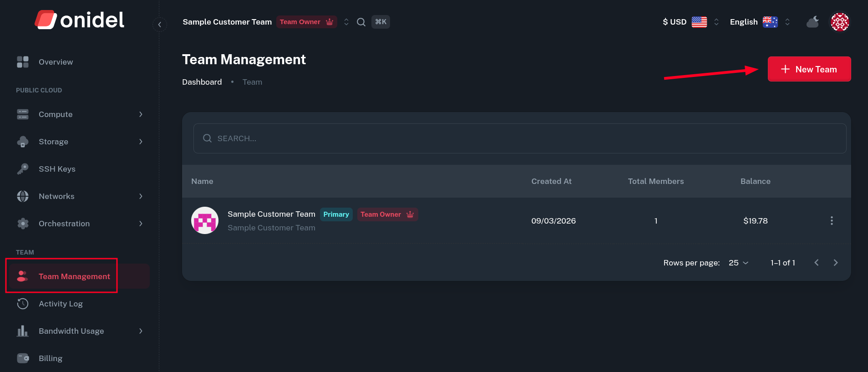Open the English language selector
The width and height of the screenshot is (868, 372).
tap(760, 22)
